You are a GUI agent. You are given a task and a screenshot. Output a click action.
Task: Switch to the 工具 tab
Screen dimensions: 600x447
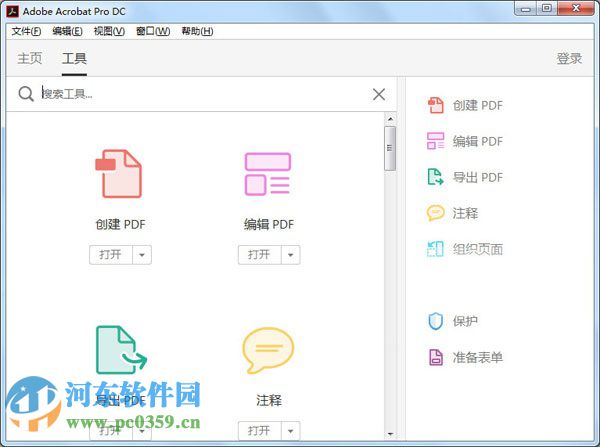point(74,59)
